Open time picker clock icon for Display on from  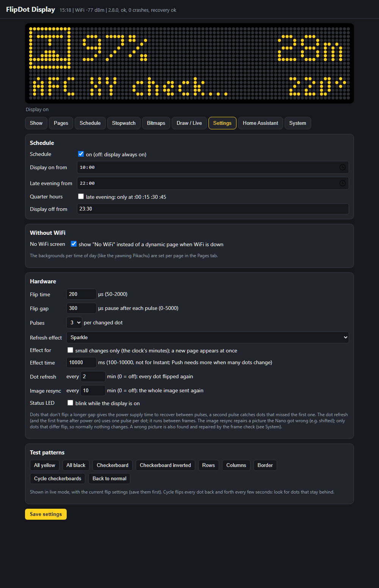click(x=342, y=167)
